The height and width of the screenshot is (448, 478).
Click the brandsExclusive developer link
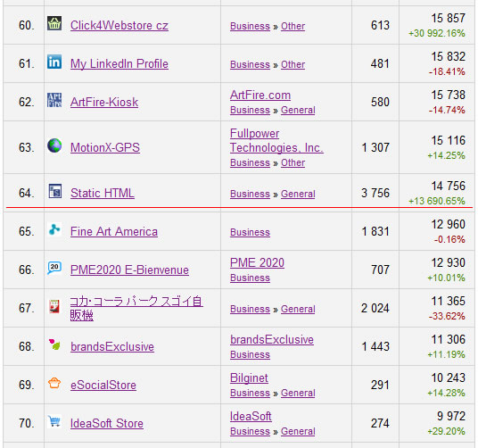tap(272, 340)
